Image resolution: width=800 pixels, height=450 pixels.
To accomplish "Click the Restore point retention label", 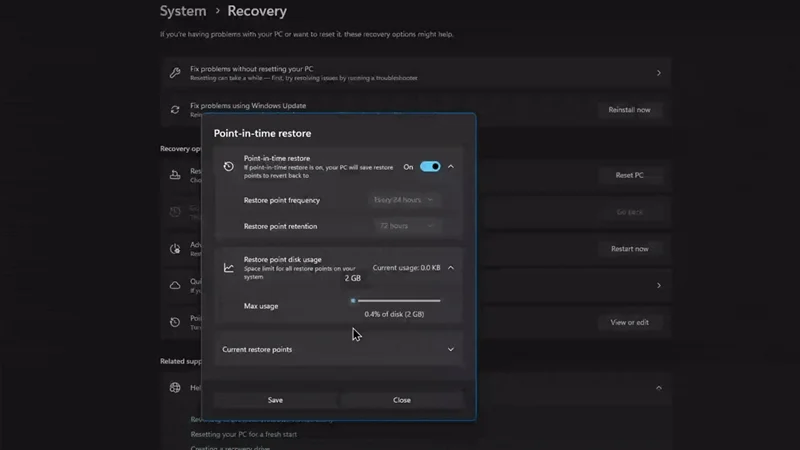I will (x=280, y=226).
